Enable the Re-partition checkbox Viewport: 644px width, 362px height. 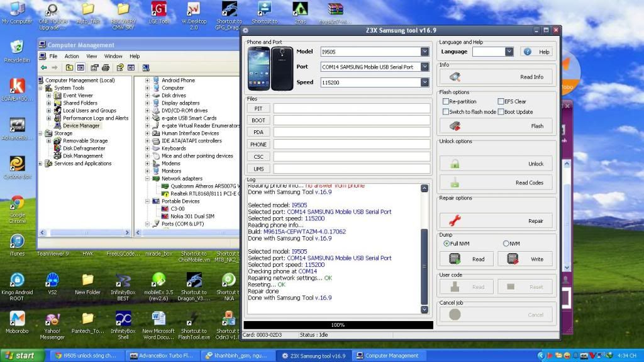(446, 101)
